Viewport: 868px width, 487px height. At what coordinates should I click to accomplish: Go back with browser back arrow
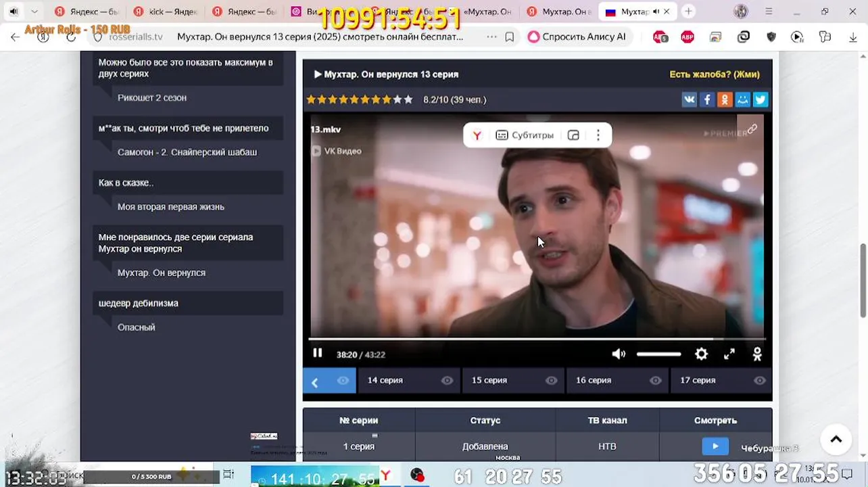[x=15, y=37]
